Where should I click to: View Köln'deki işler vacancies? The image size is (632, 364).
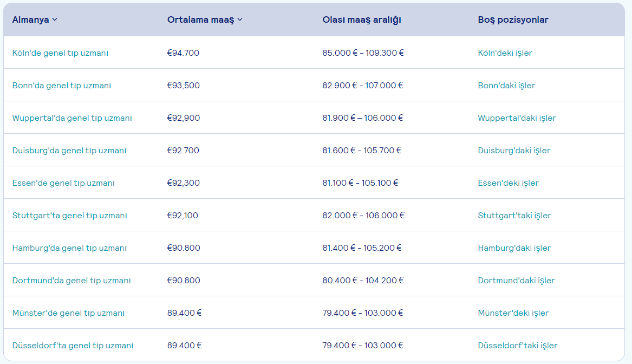[x=505, y=53]
